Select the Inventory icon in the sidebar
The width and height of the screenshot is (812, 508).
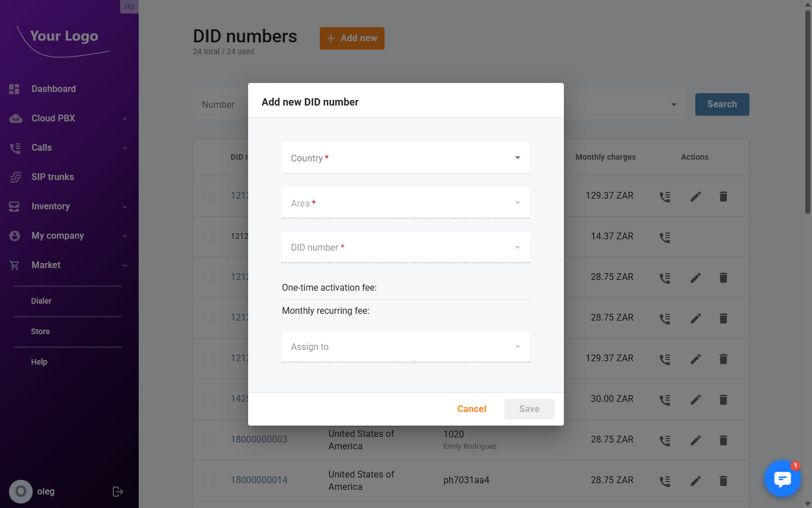click(x=15, y=206)
